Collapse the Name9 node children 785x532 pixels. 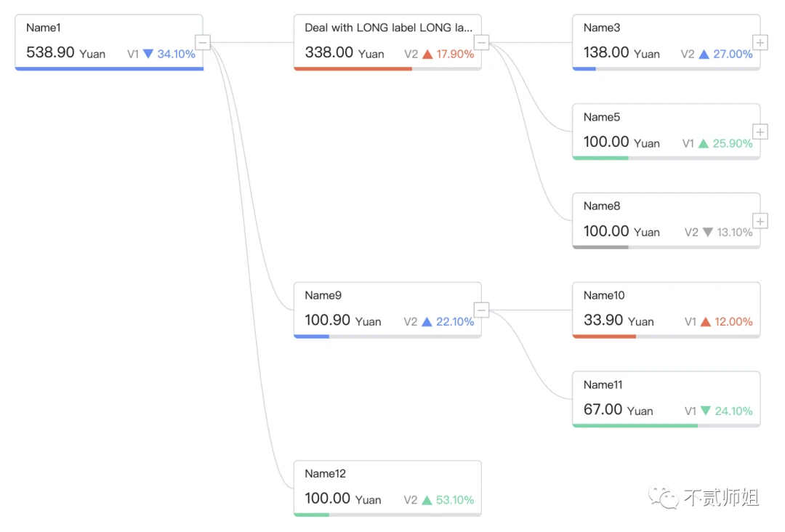[x=482, y=310]
